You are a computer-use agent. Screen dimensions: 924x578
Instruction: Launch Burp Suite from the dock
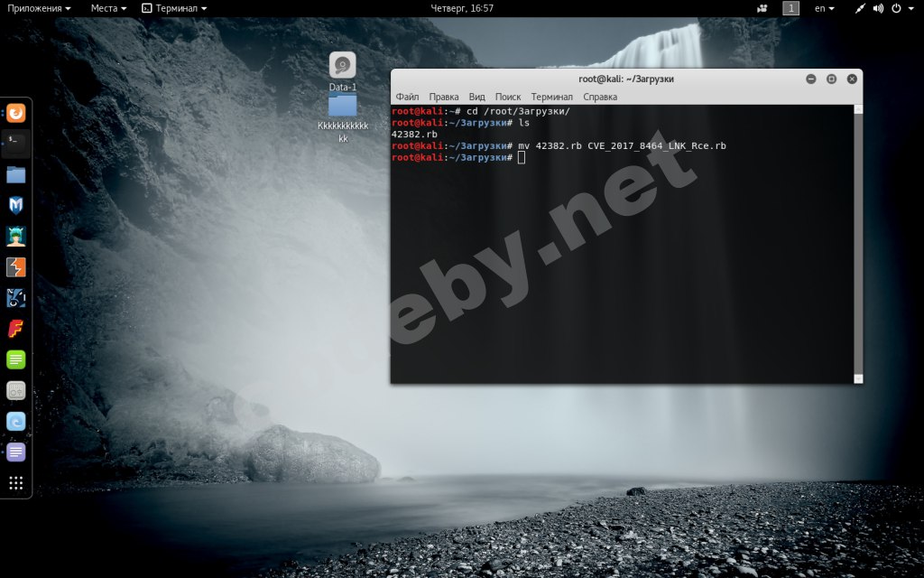[16, 267]
